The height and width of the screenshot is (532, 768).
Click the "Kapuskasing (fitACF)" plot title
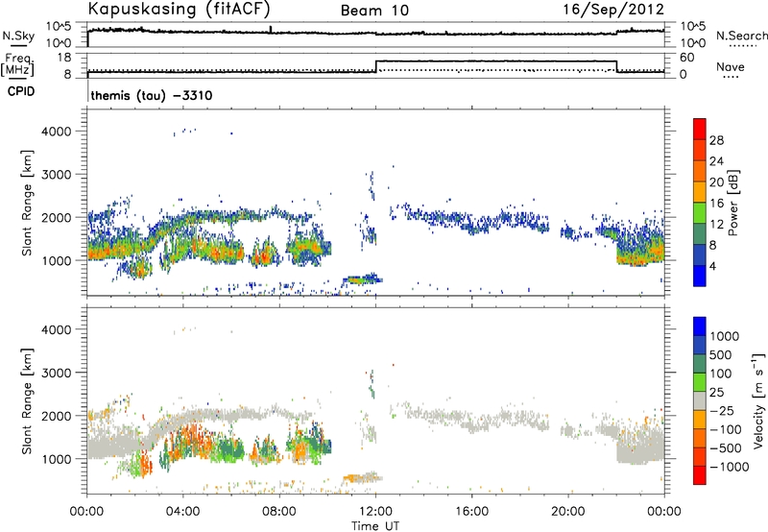(x=179, y=10)
